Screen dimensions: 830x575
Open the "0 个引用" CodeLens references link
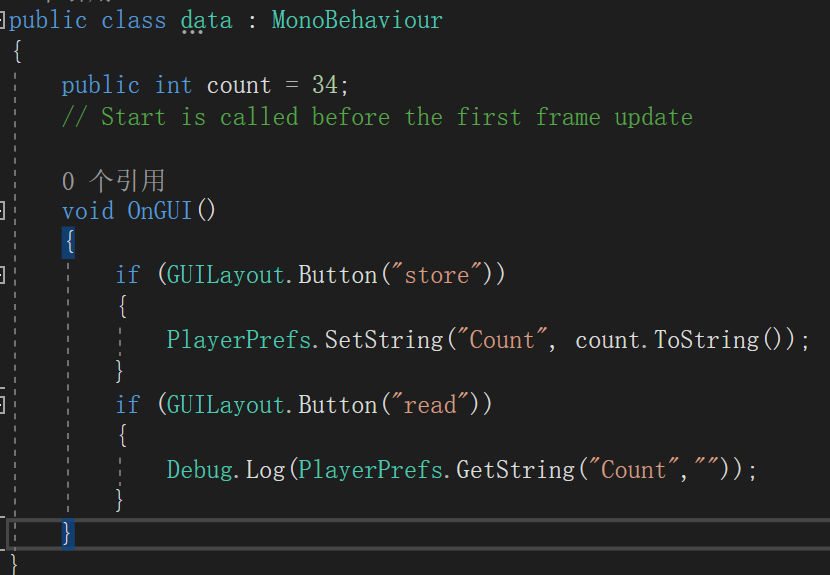[x=113, y=181]
